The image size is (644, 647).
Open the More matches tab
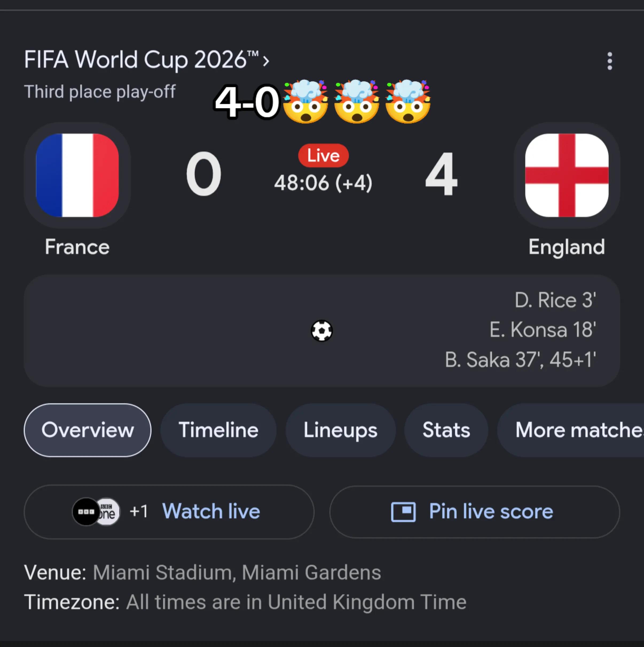tap(571, 430)
